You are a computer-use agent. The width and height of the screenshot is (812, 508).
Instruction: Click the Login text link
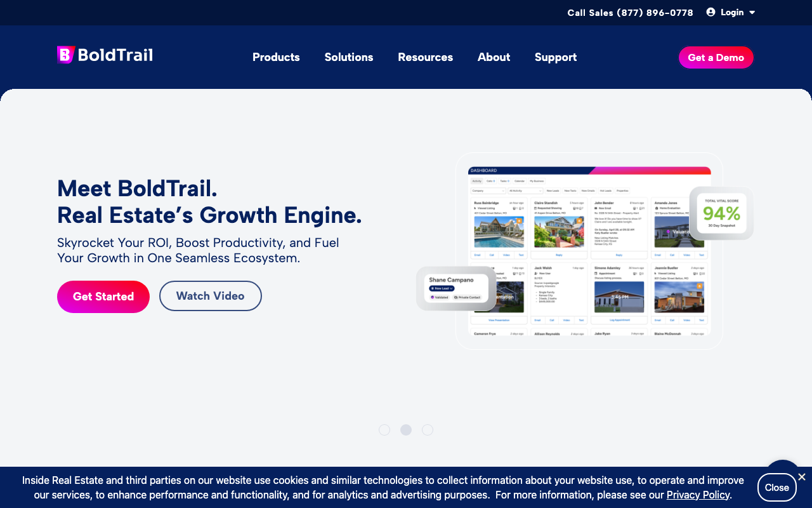click(x=732, y=12)
